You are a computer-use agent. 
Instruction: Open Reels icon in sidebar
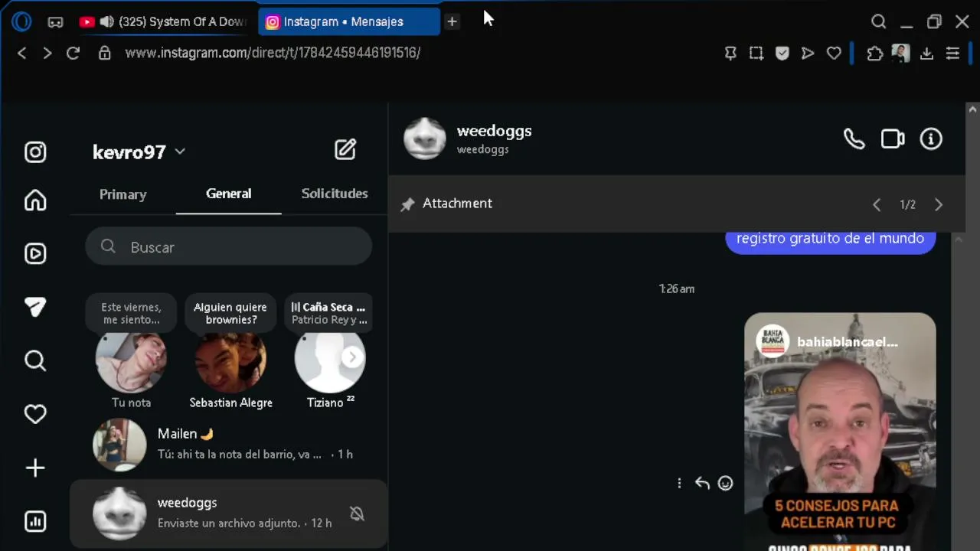click(x=35, y=253)
